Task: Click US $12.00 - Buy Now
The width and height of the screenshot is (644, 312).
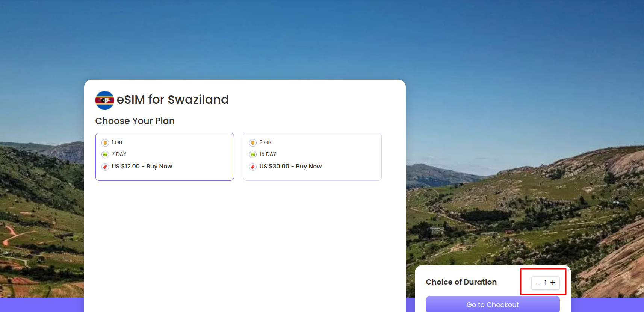Action: pyautogui.click(x=142, y=167)
